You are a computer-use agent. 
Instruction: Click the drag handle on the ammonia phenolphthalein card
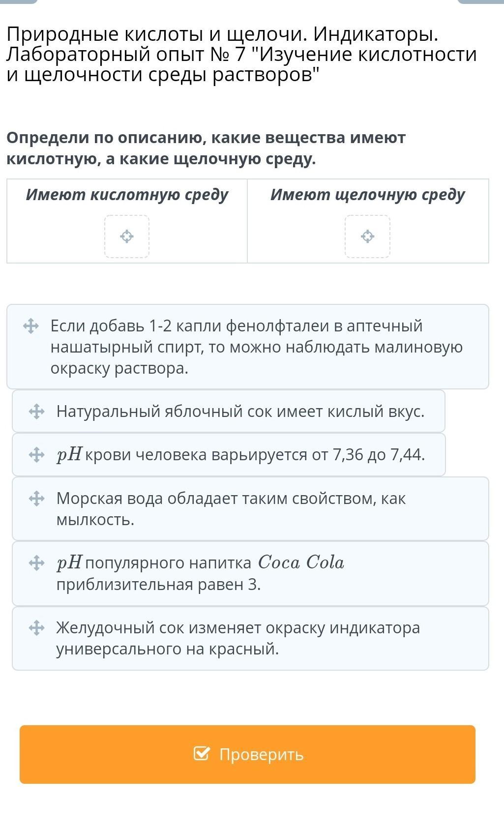coord(31,326)
